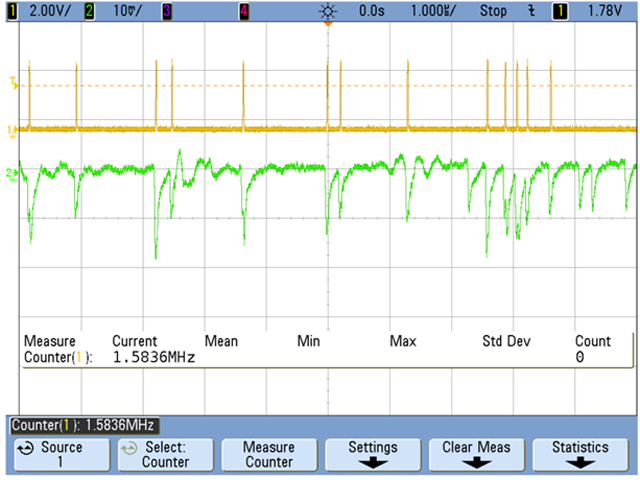Click the rotary knob icon on Source
640x480 pixels.
coord(25,449)
